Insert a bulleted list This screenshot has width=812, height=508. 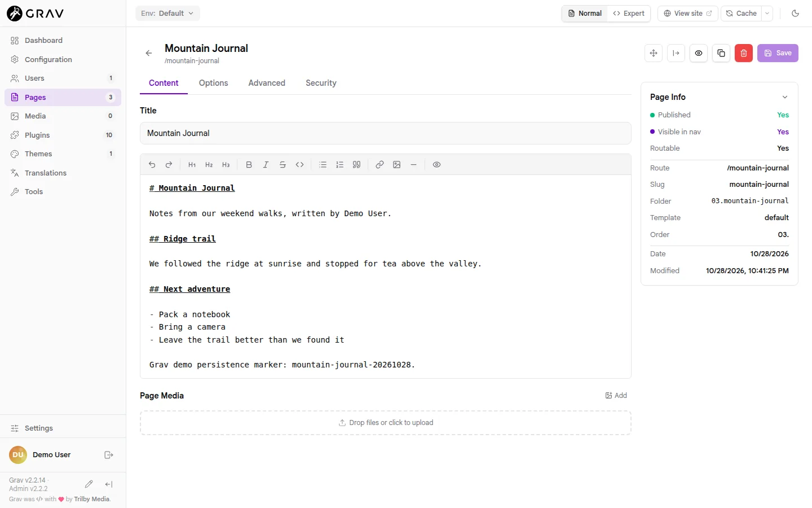[323, 165]
